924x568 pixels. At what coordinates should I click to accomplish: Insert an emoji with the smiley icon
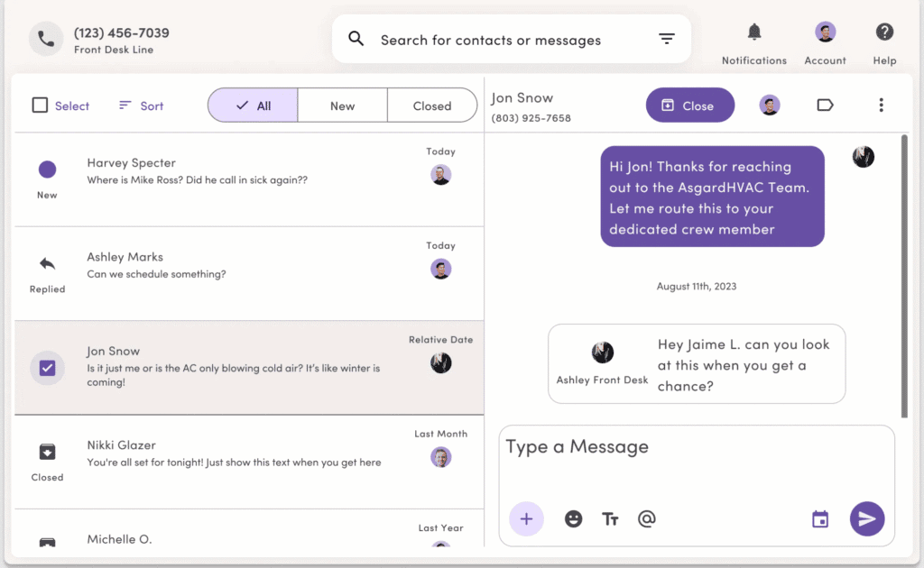(573, 518)
